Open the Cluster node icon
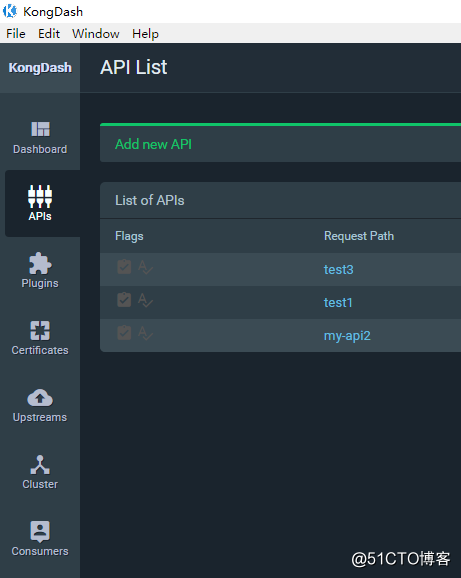Screen dimensions: 461x578 40,464
